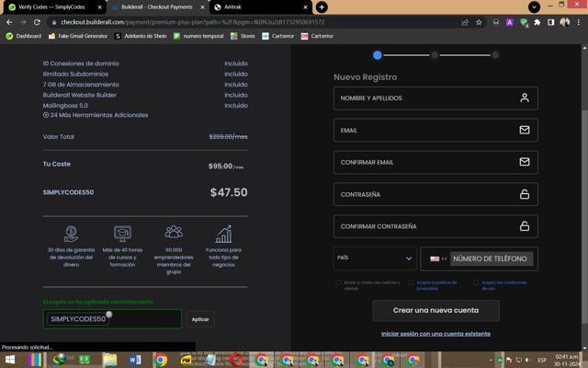Click envelope icon in Confirmar Email field
588x368 pixels.
point(525,162)
